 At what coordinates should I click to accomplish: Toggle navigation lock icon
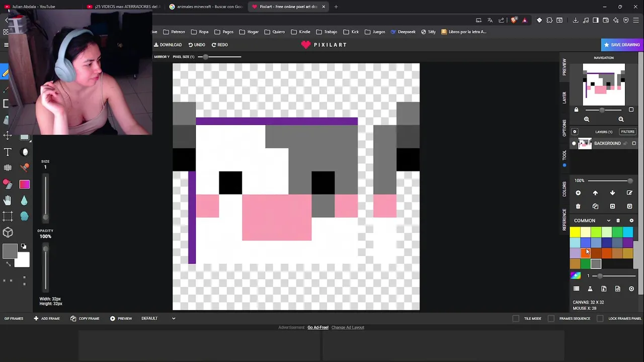point(577,110)
